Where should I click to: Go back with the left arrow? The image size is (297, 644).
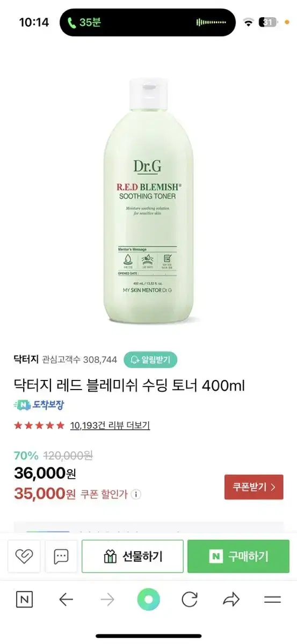coord(66,599)
